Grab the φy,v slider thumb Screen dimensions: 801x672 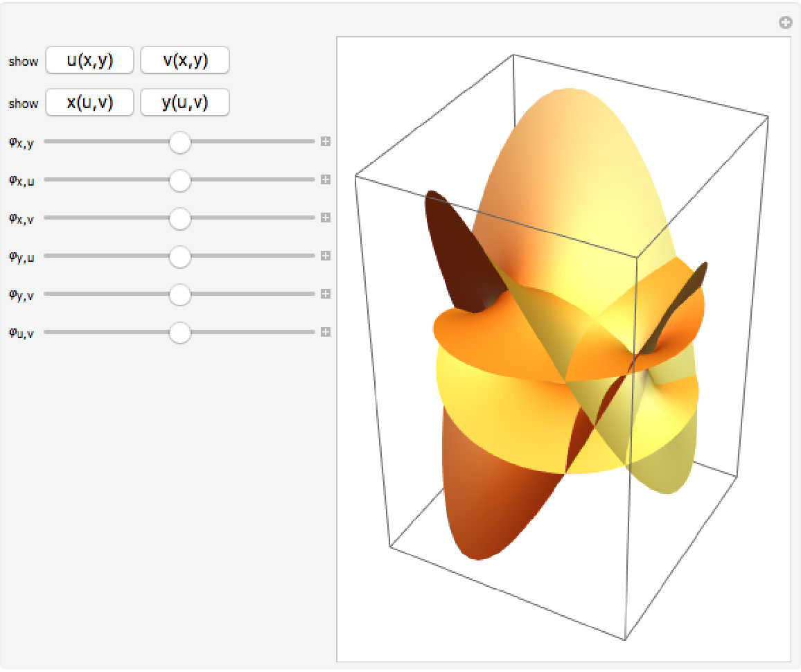coord(180,294)
